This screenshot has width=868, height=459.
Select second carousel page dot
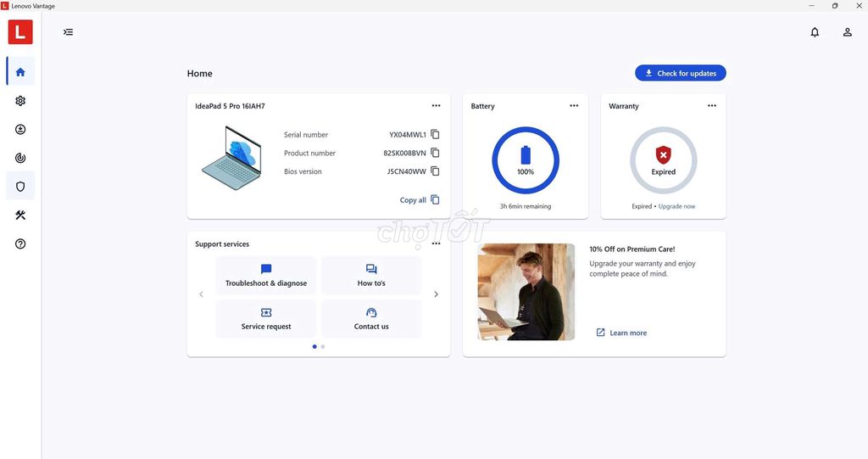[x=323, y=346]
